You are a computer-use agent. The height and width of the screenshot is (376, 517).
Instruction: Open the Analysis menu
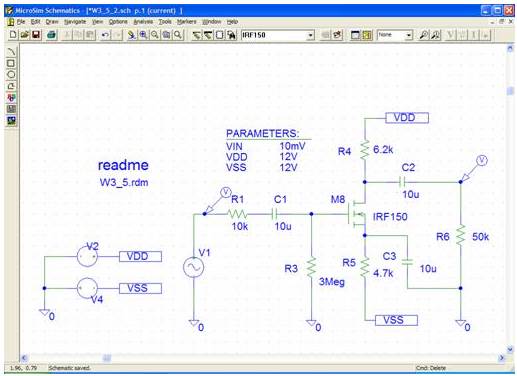[143, 22]
